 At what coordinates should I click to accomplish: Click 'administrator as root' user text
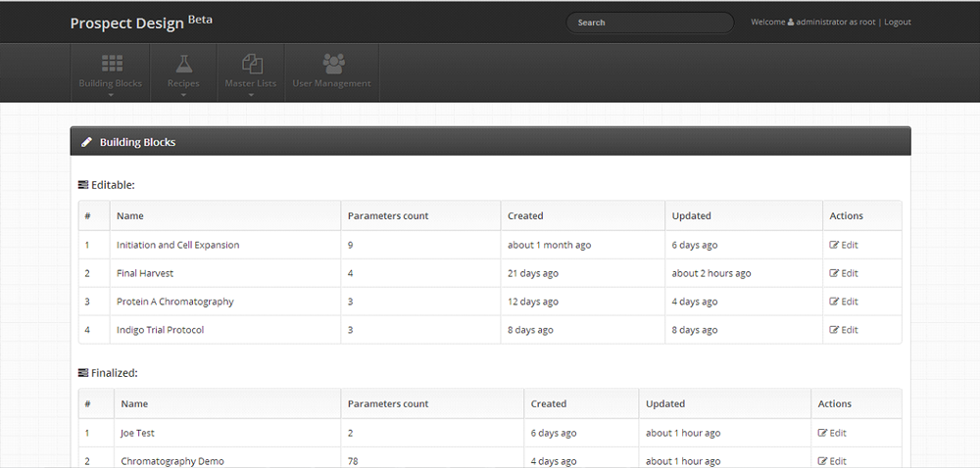click(836, 22)
